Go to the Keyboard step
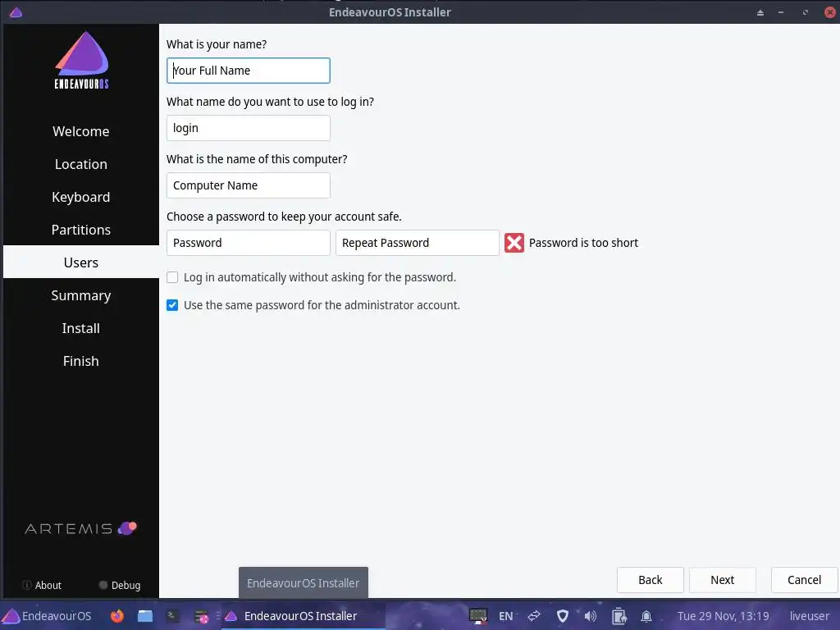 pos(81,197)
